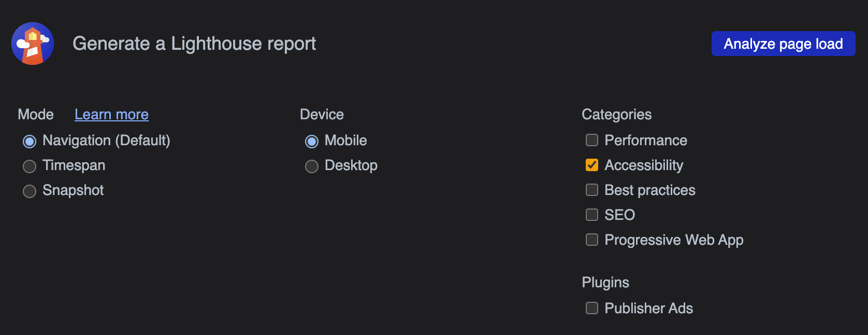868x335 pixels.
Task: Uncheck the Accessibility category
Action: coord(591,165)
